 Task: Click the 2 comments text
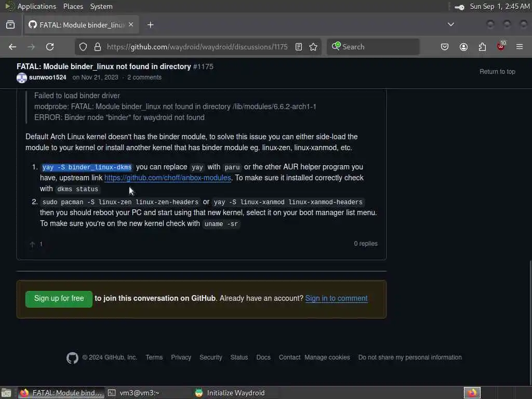pos(144,77)
